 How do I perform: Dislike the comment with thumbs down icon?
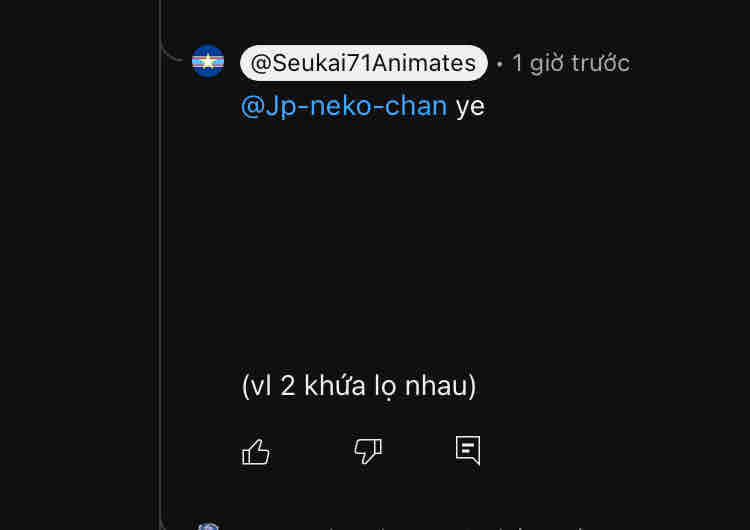[368, 451]
